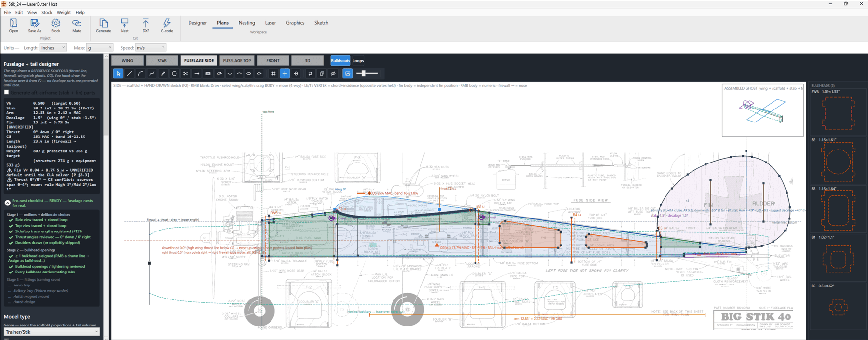The height and width of the screenshot is (340, 868).
Task: Show the FRONT view
Action: click(x=273, y=61)
